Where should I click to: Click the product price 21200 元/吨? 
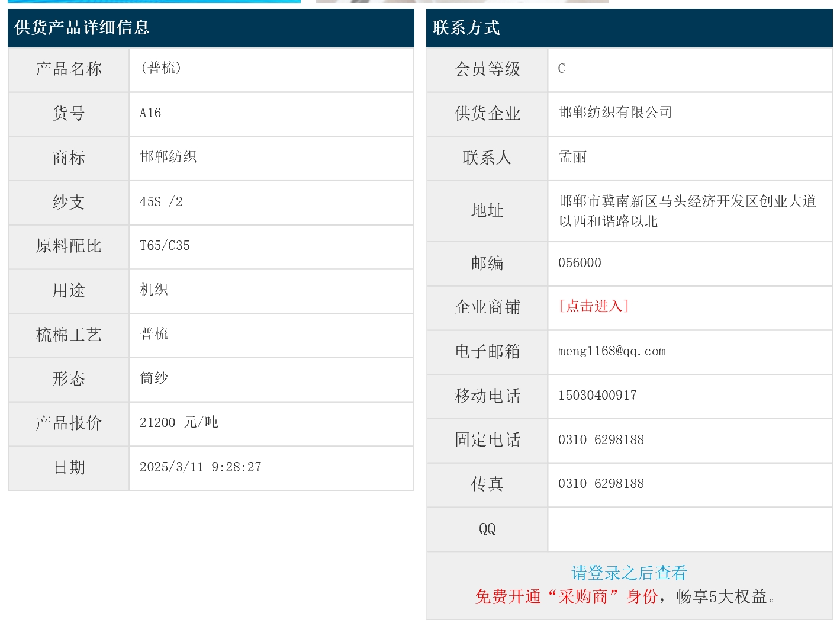179,423
